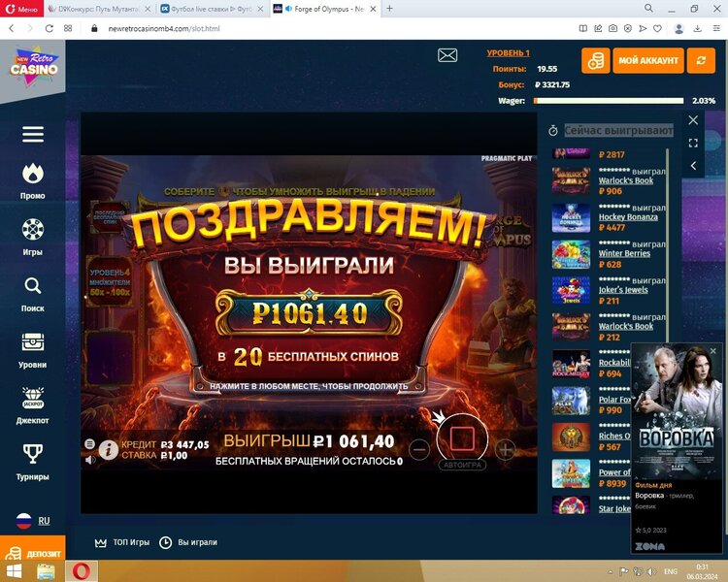Open the slot settings menu icon
This screenshot has height=582, width=728.
point(89,443)
